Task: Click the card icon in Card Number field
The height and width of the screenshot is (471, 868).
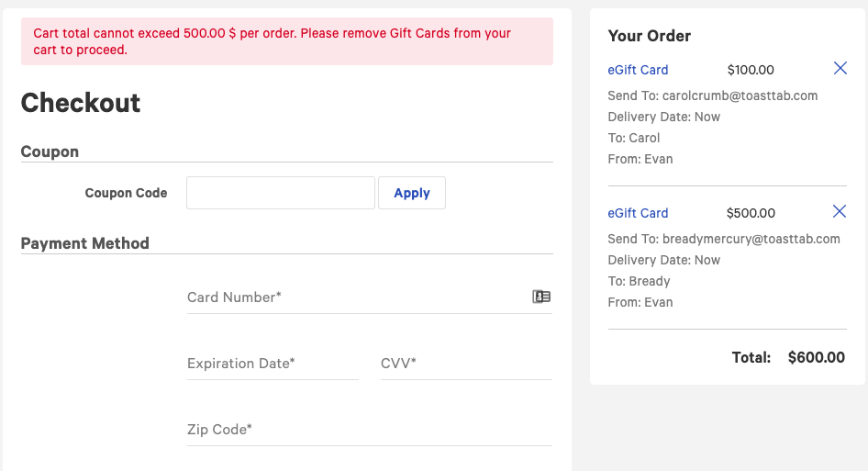Action: (x=541, y=297)
